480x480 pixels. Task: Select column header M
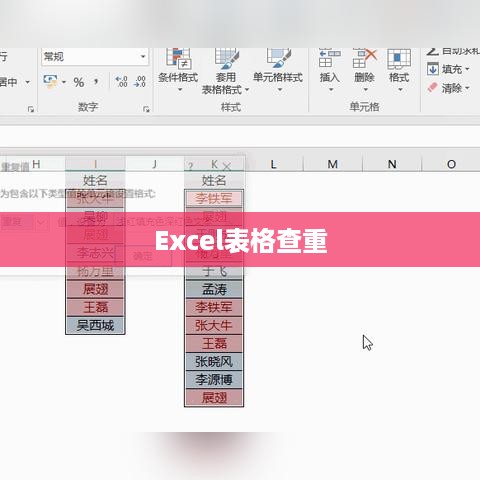pos(333,164)
